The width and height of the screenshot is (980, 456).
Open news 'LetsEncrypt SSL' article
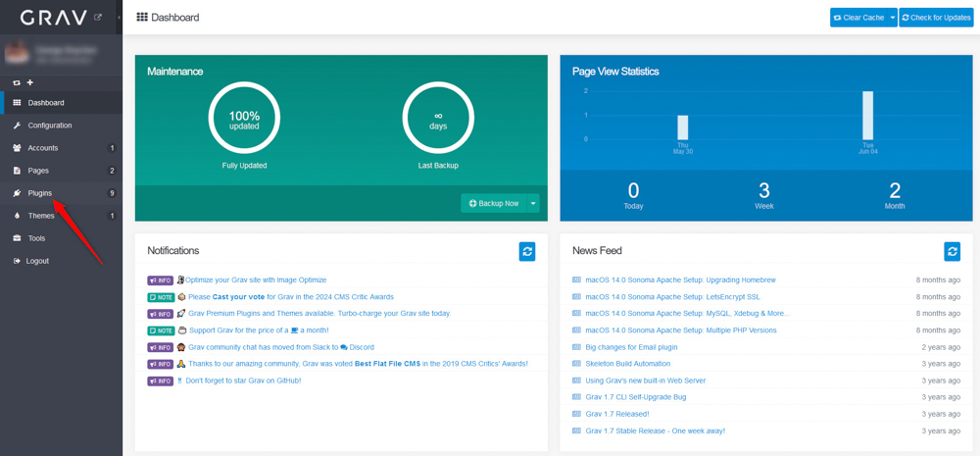click(672, 297)
